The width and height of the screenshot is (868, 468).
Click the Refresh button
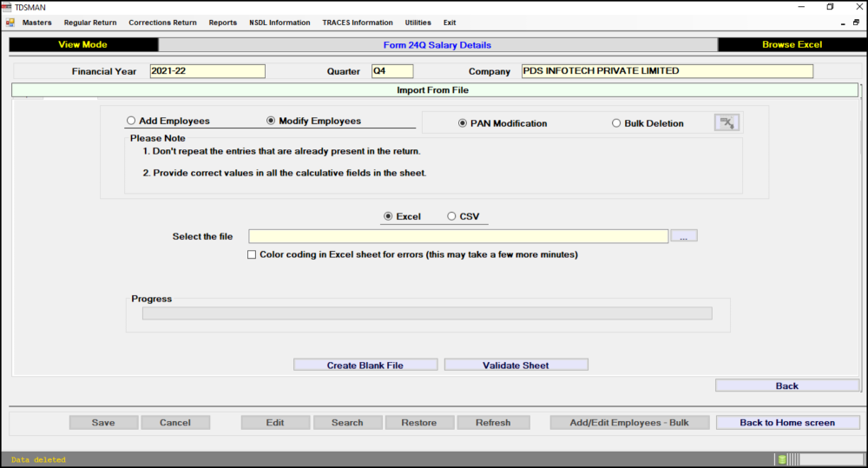point(493,423)
